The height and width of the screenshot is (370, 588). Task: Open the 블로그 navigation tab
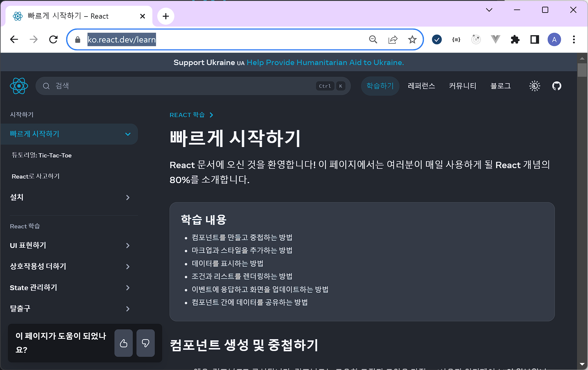(x=501, y=86)
